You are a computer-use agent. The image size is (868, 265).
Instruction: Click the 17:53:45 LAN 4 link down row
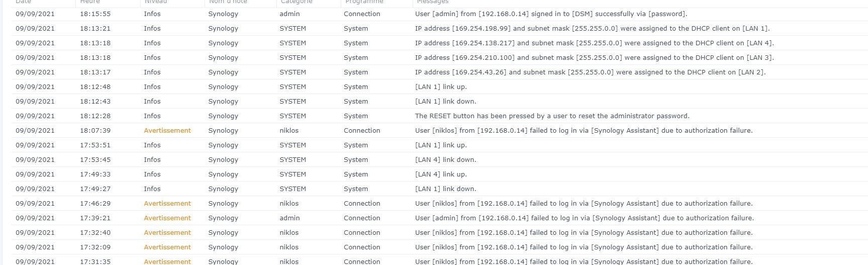coord(445,160)
